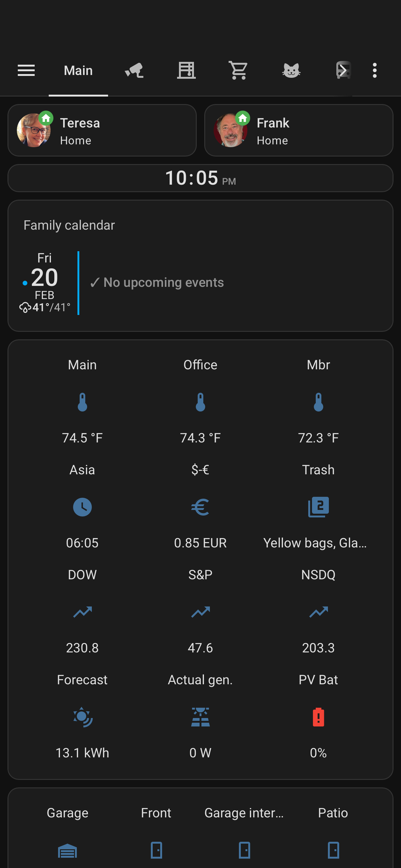Viewport: 401px width, 868px height.
Task: Open Teresa's presence card
Action: tap(102, 130)
